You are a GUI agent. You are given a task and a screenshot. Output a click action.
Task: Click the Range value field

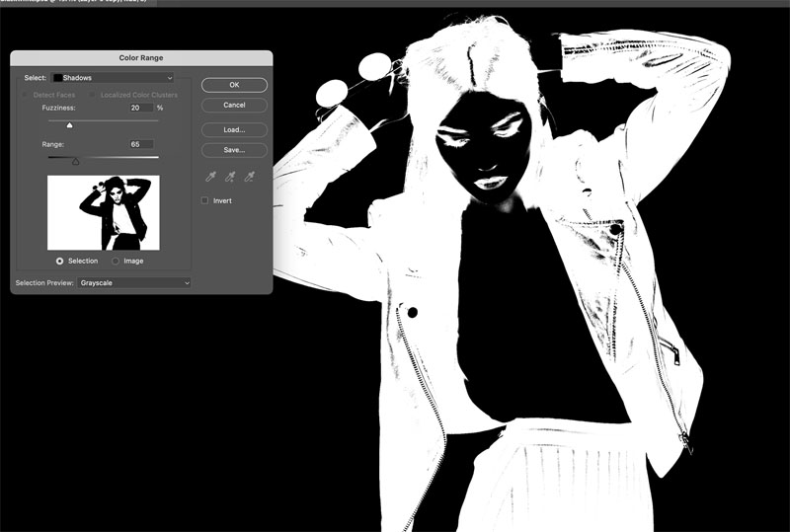tap(141, 144)
